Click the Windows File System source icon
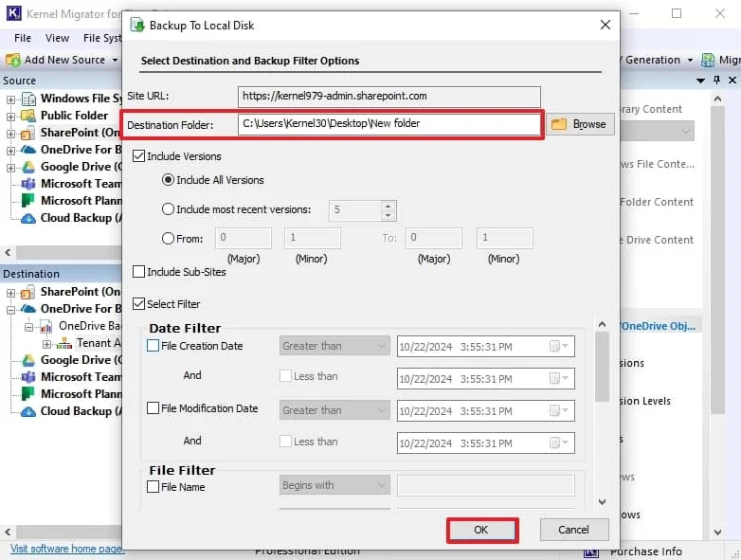Screen dimensions: 741x560 [x=28, y=99]
